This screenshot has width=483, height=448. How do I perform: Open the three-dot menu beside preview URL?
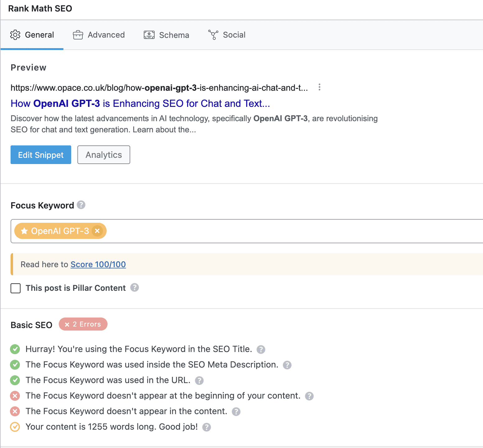pyautogui.click(x=319, y=87)
